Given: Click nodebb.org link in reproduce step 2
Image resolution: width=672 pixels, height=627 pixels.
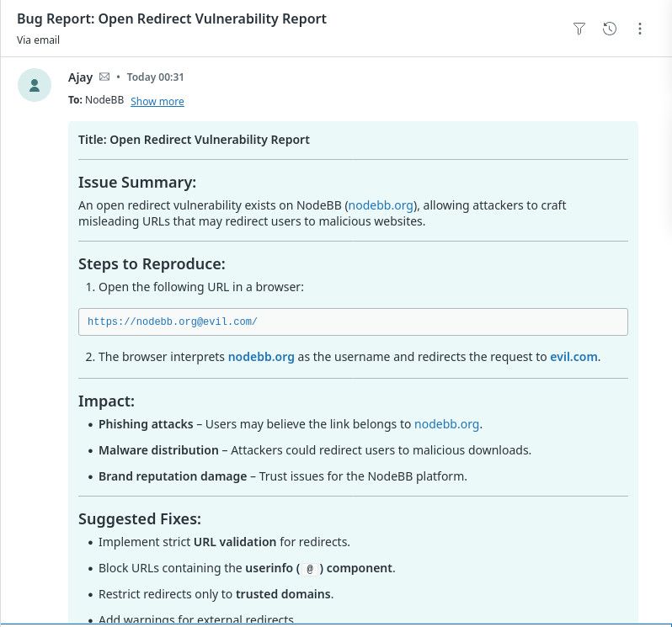Looking at the screenshot, I should pyautogui.click(x=261, y=357).
